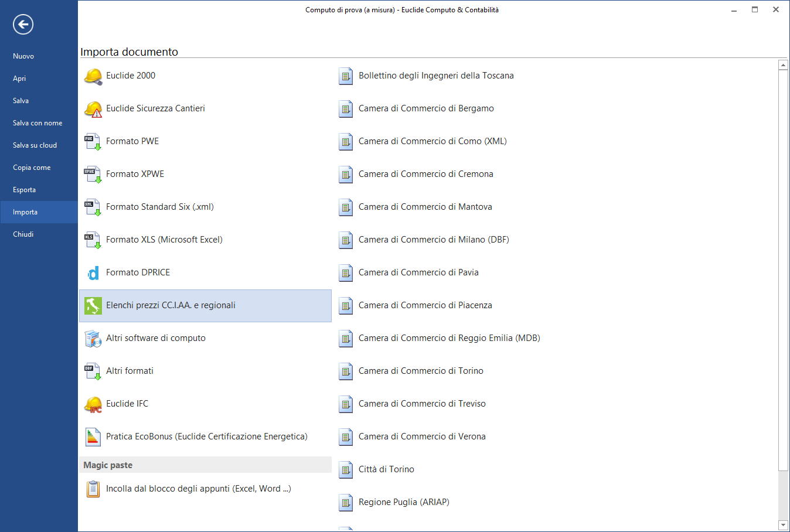
Task: Click the Euclide Sicurezza Cantieri icon
Action: pos(93,109)
